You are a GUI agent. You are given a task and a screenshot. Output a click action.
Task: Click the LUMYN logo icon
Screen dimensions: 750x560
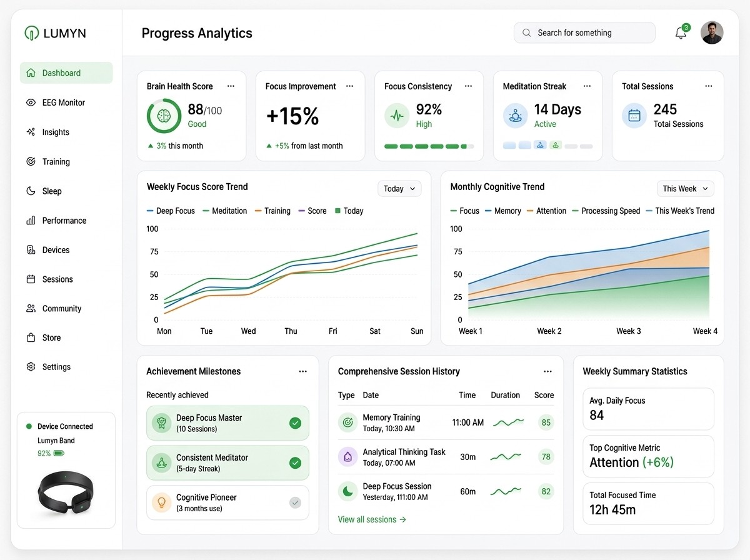[31, 33]
